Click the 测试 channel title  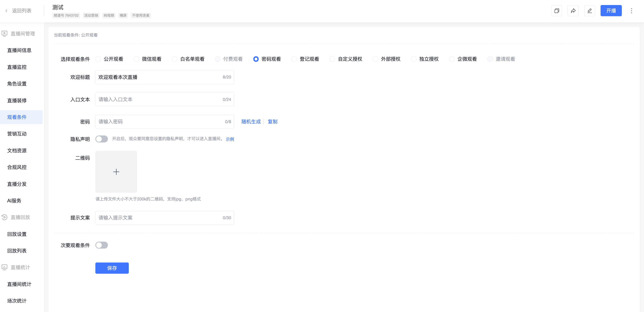[58, 7]
